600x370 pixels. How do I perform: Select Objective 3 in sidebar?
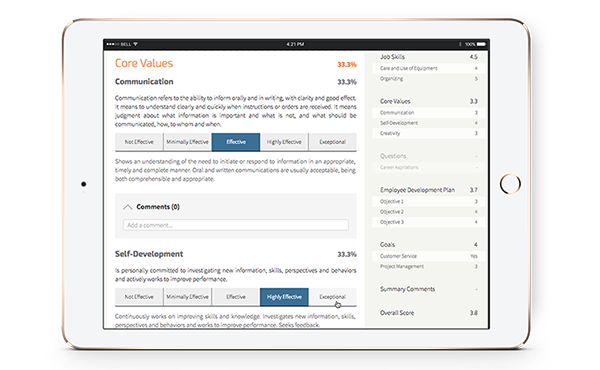pos(429,222)
